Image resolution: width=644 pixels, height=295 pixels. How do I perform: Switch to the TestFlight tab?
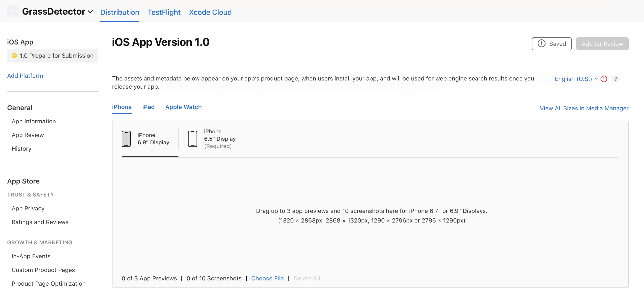coord(164,12)
